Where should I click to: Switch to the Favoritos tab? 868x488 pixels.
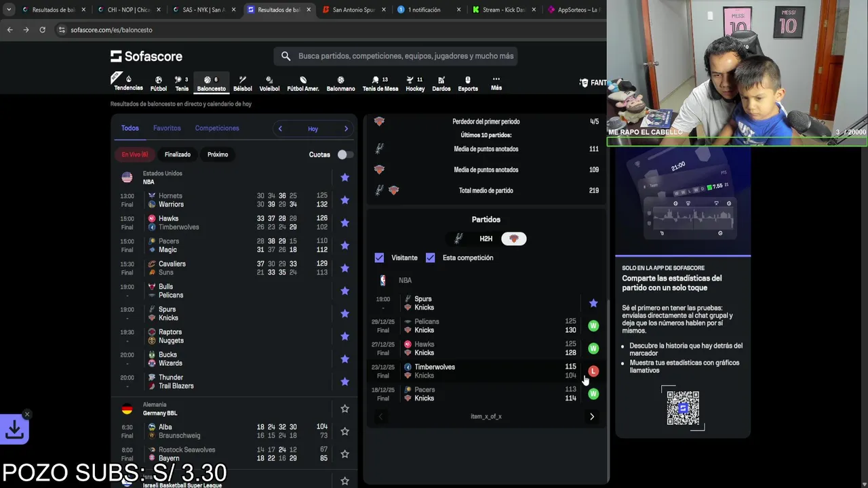167,128
